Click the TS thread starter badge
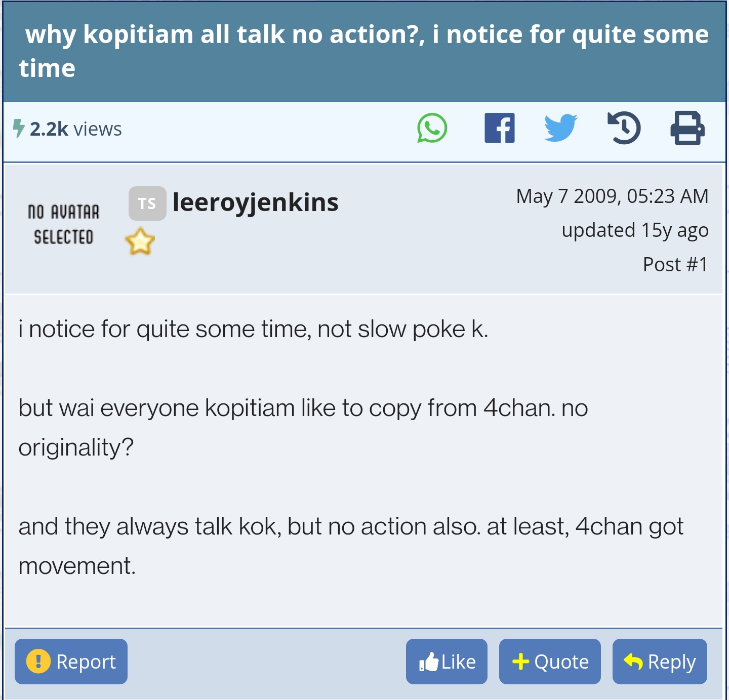 coord(147,203)
